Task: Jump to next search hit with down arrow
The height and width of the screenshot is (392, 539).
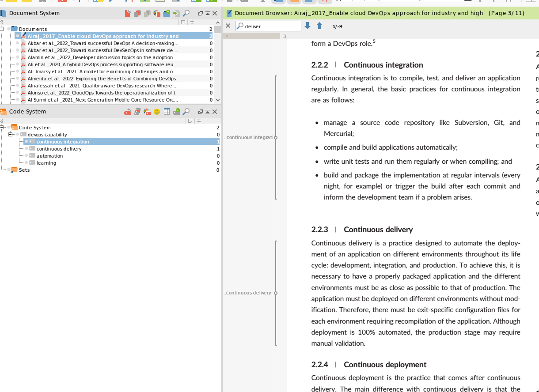Action: click(307, 26)
